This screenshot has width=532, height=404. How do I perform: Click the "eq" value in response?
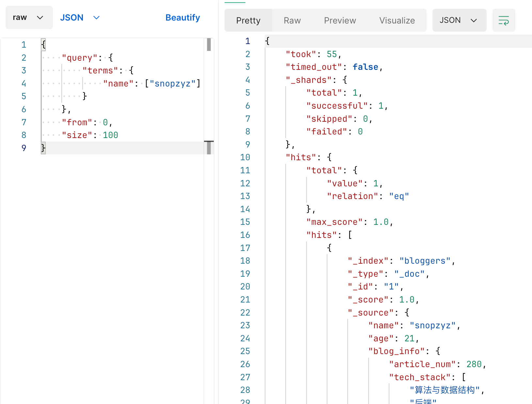click(399, 196)
